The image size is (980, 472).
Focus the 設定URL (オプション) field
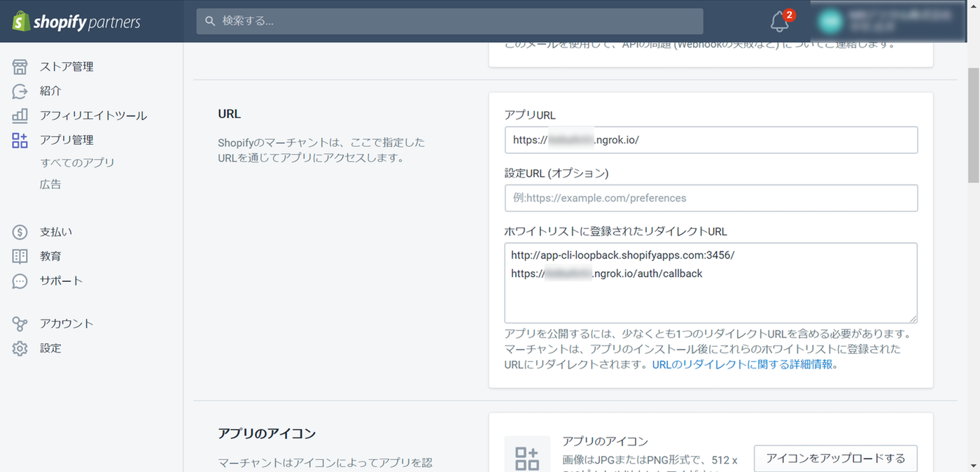710,198
